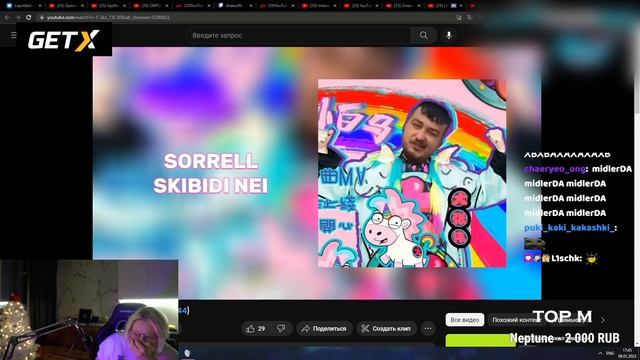Show more filter chips with the right chevron
The width and height of the screenshot is (640, 360).
[603, 320]
